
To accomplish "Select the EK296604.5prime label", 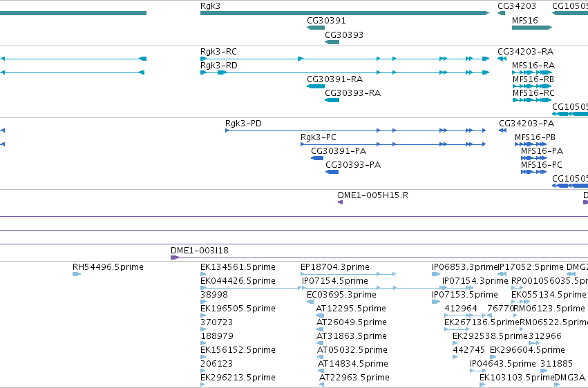I will [x=528, y=351].
